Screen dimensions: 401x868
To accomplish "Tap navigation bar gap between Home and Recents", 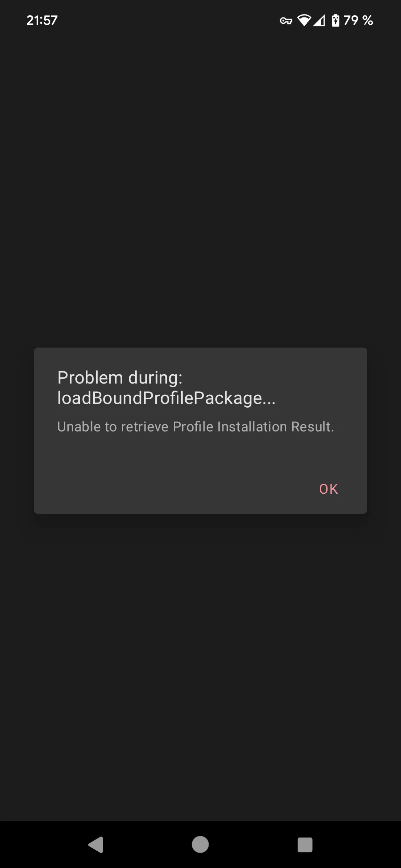I will click(253, 845).
